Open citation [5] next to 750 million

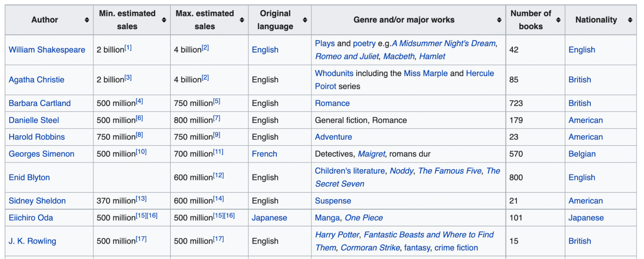pyautogui.click(x=216, y=101)
